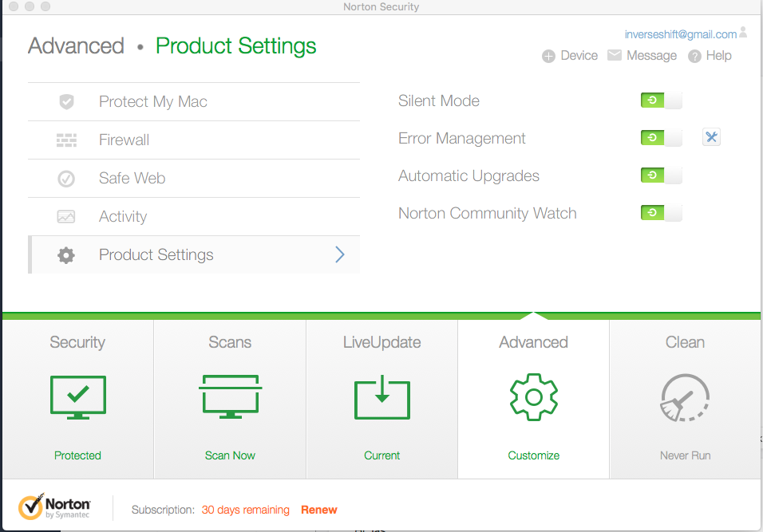Click the Renew subscription link
This screenshot has height=532, width=763.
pyautogui.click(x=318, y=510)
